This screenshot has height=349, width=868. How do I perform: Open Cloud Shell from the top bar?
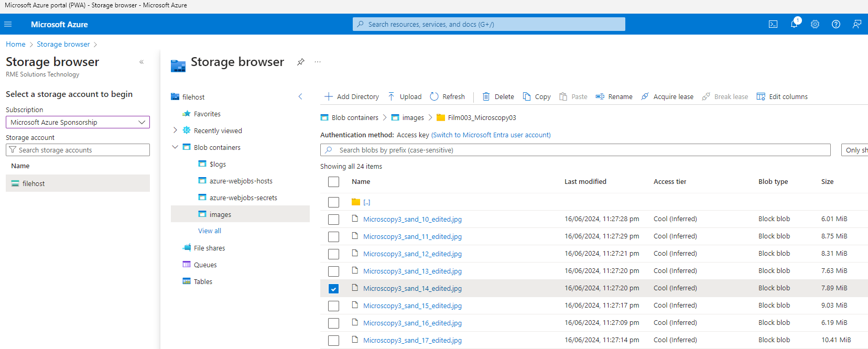tap(773, 24)
